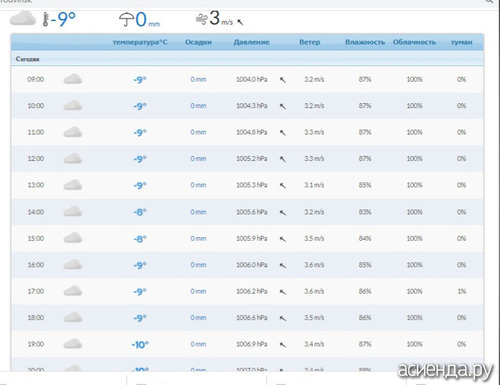Screen dimensions: 500x385
Task: Click the large cloud icon in summary
Action: [x=23, y=18]
